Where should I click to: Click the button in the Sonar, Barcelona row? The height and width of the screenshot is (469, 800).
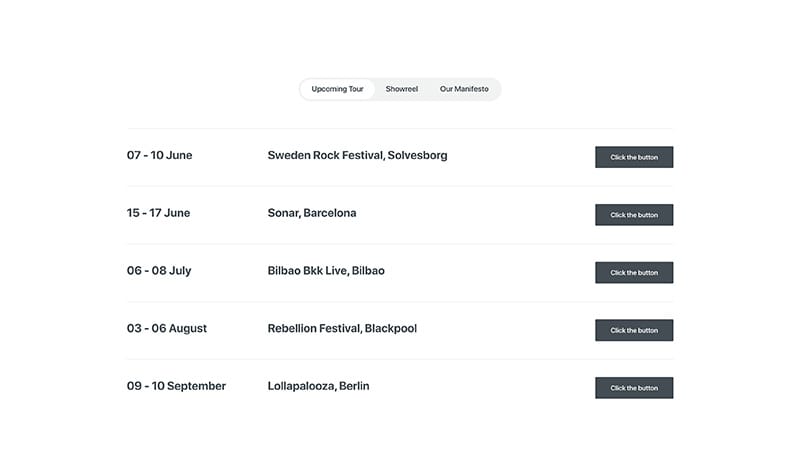634,215
